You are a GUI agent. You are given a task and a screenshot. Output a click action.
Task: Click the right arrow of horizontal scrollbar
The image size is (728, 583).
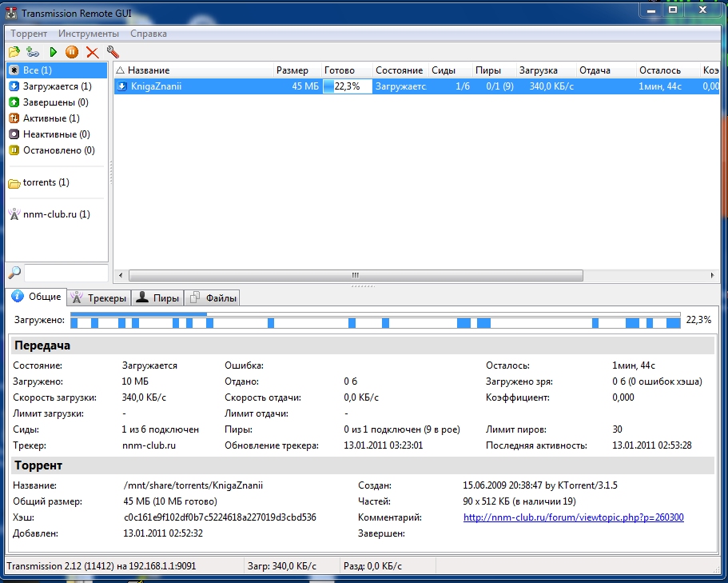tap(712, 275)
